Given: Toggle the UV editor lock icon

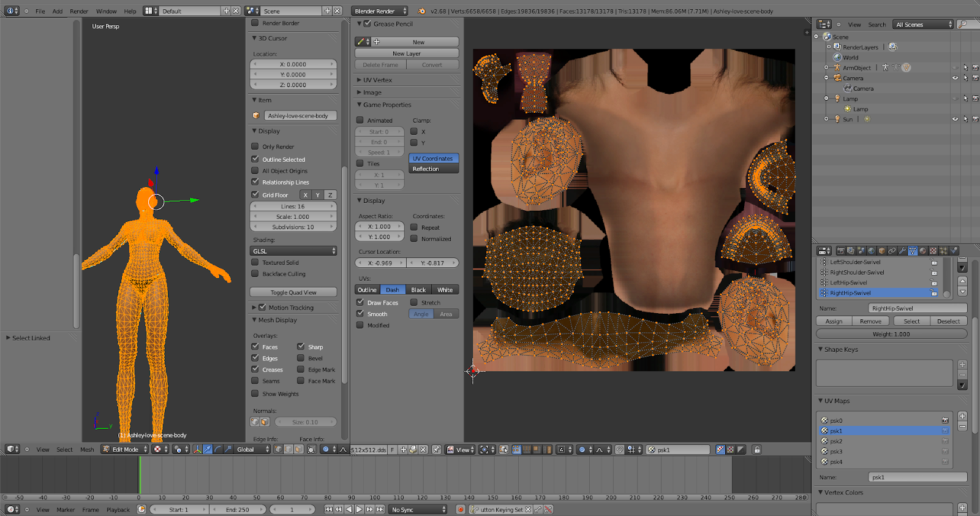Looking at the screenshot, I should click(757, 450).
